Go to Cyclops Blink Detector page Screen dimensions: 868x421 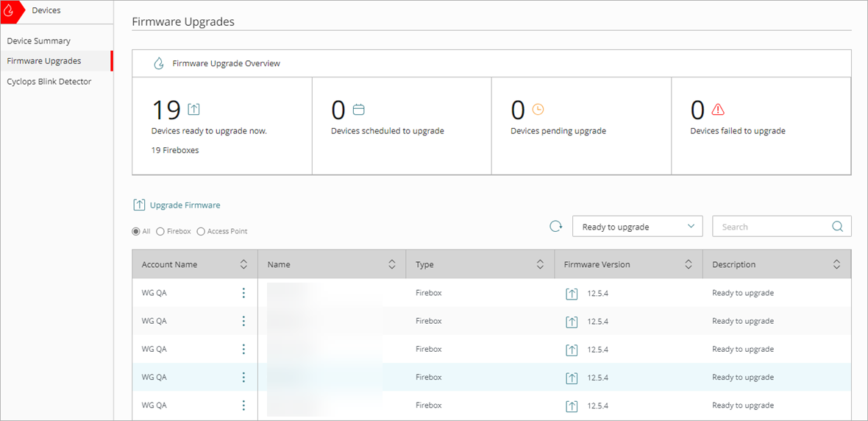[49, 82]
